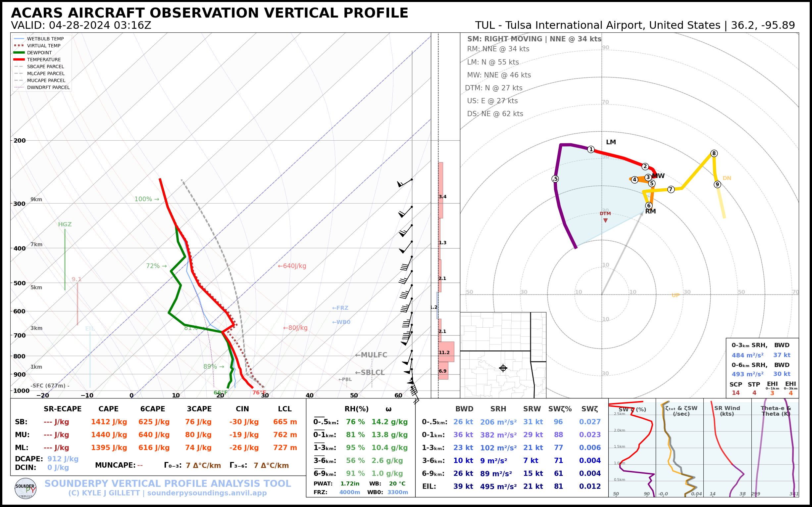Click the PBL level label
812x507 pixels.
click(345, 380)
